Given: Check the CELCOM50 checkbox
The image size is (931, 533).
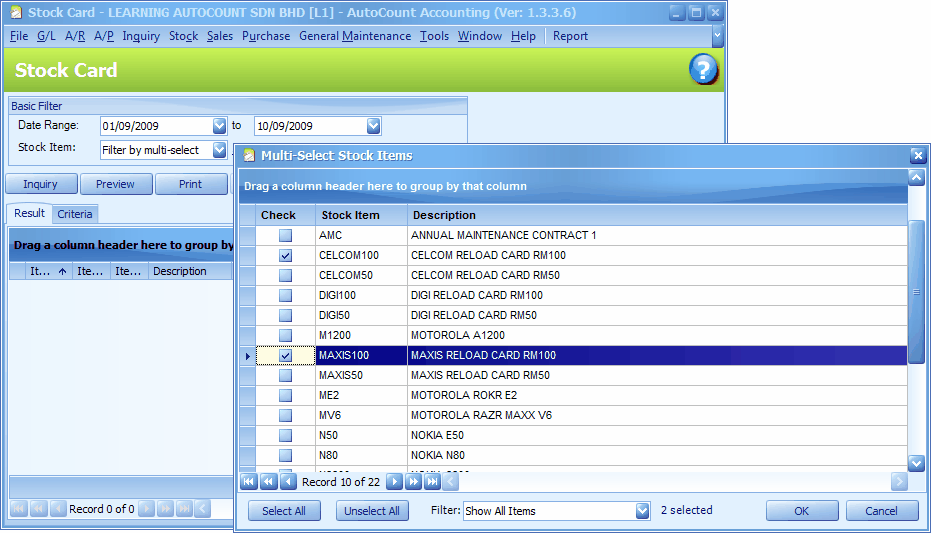Looking at the screenshot, I should 286,275.
